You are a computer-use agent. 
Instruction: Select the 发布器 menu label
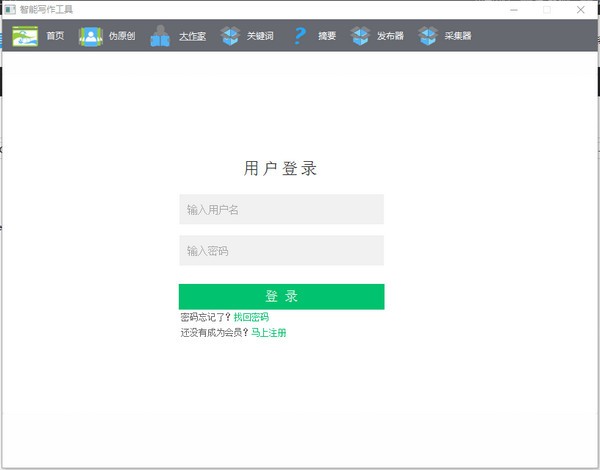(390, 36)
